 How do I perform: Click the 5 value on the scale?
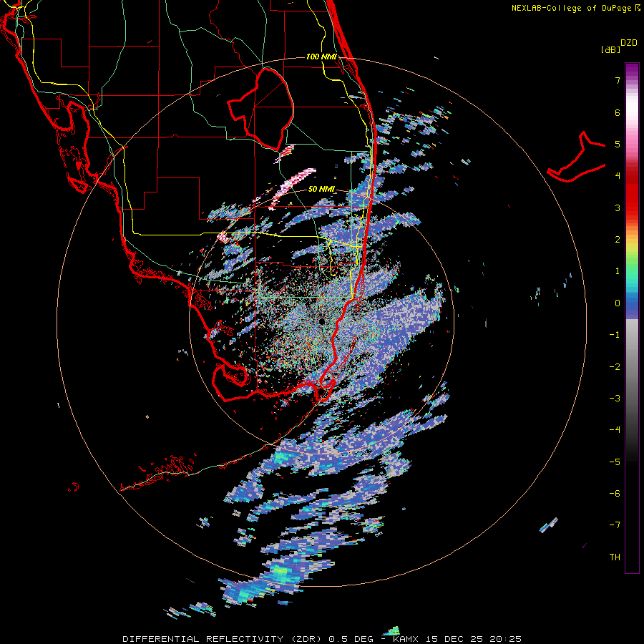click(x=618, y=144)
